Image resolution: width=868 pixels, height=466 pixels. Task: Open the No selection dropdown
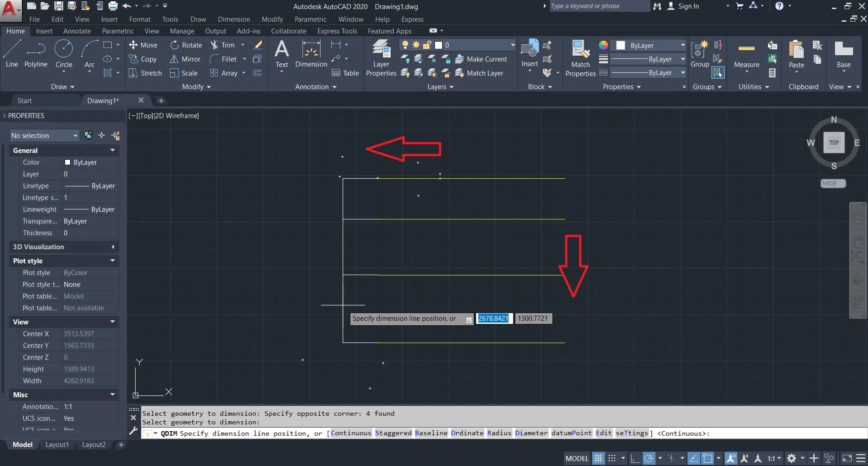[44, 136]
